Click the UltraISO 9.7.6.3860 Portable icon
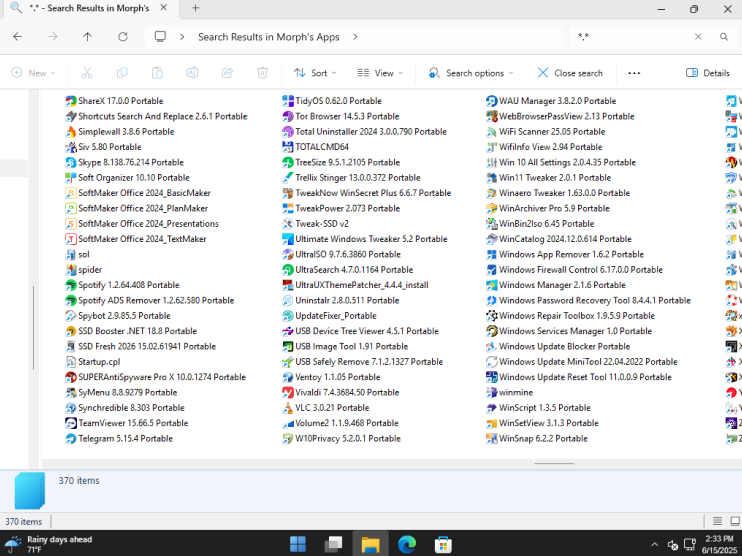This screenshot has width=742, height=556. [x=288, y=254]
